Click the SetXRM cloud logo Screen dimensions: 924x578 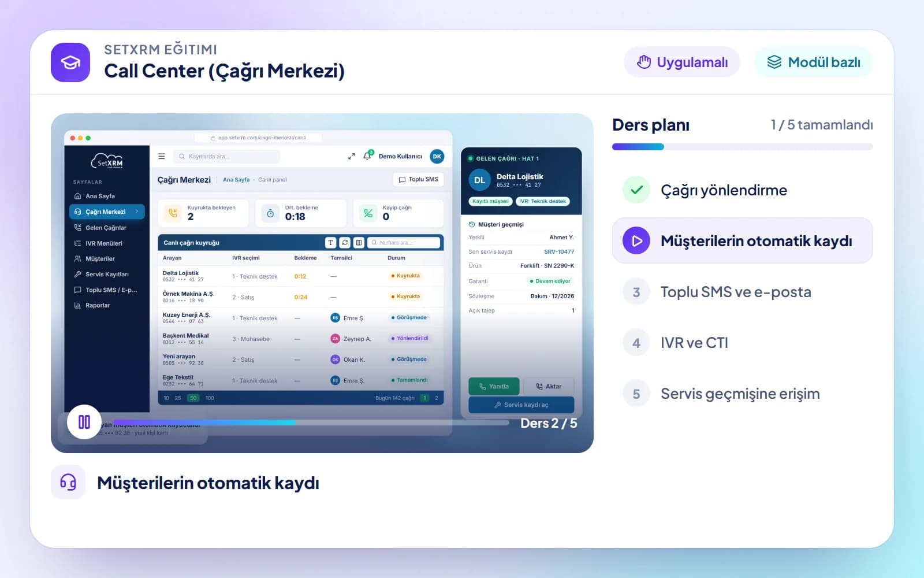(x=107, y=161)
